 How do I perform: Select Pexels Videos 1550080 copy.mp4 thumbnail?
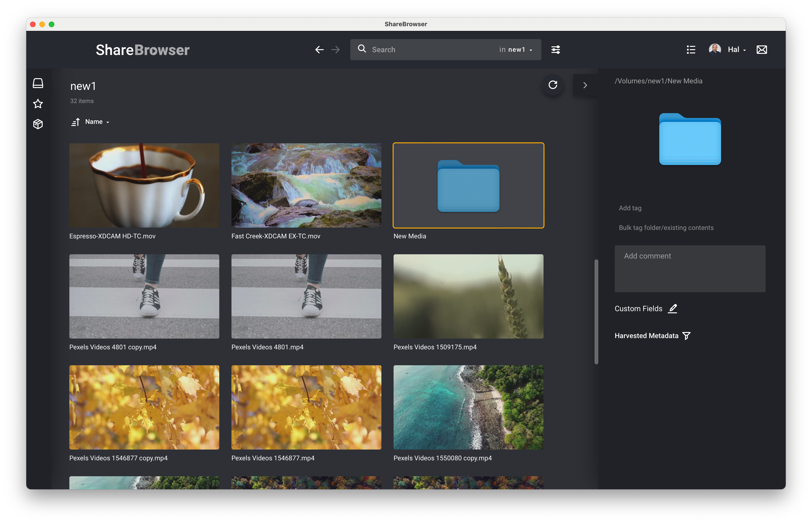tap(468, 407)
